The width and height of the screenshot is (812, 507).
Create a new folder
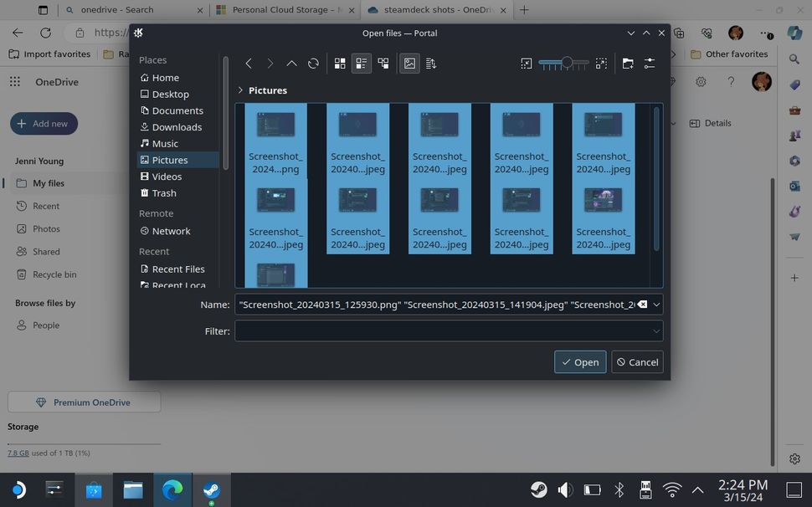click(x=628, y=64)
